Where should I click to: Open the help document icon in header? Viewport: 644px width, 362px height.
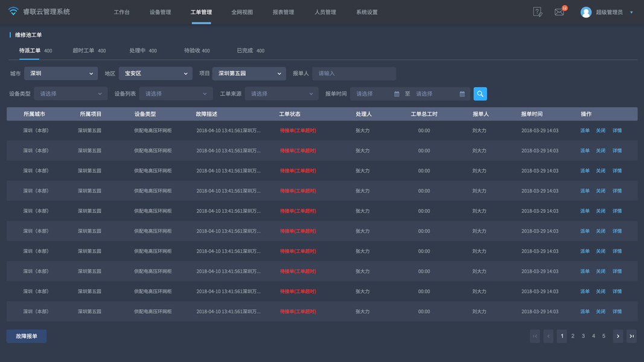pyautogui.click(x=537, y=12)
